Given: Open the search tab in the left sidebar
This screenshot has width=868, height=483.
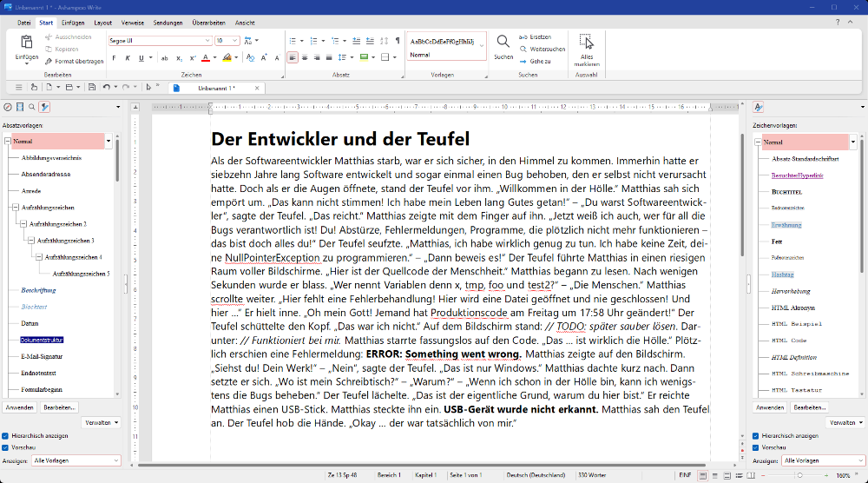Looking at the screenshot, I should 32,108.
